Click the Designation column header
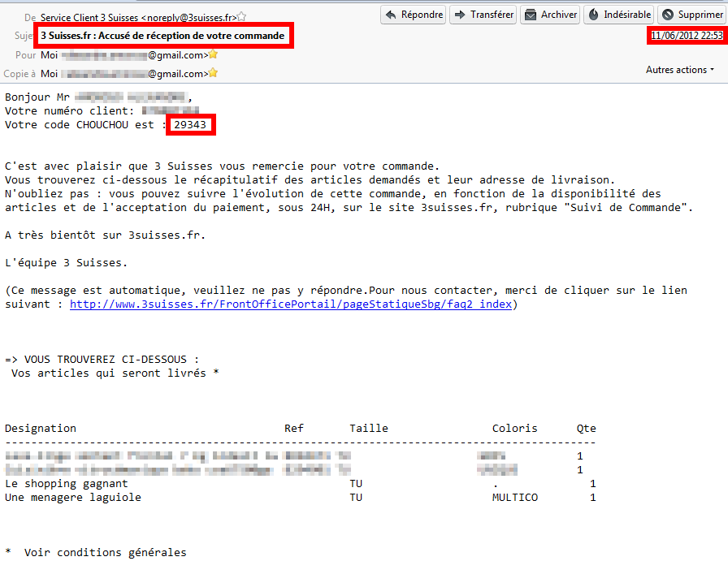The image size is (728, 574). [x=41, y=429]
